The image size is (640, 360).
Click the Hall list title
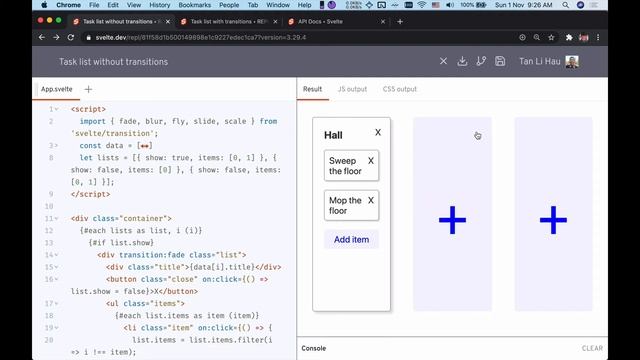coord(333,135)
